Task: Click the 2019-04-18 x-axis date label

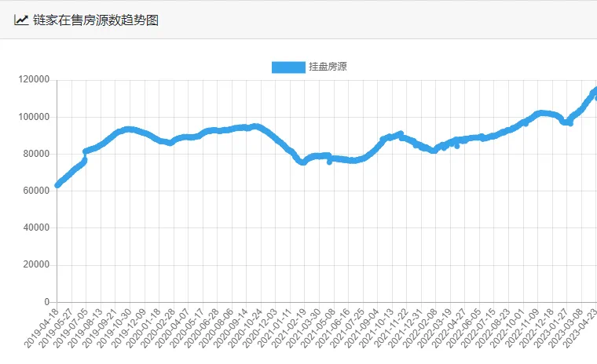Action: pos(41,328)
